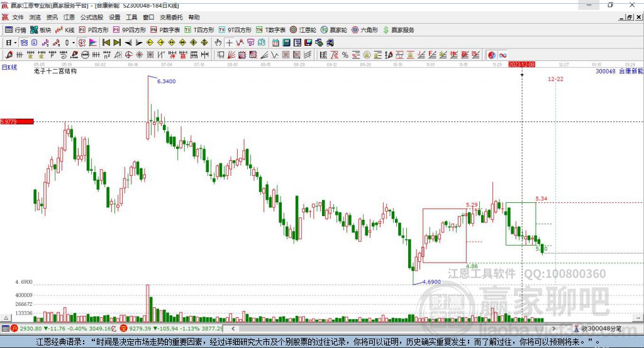Open the 文件 menu
Screen dimensions: 644x348
click(x=18, y=17)
